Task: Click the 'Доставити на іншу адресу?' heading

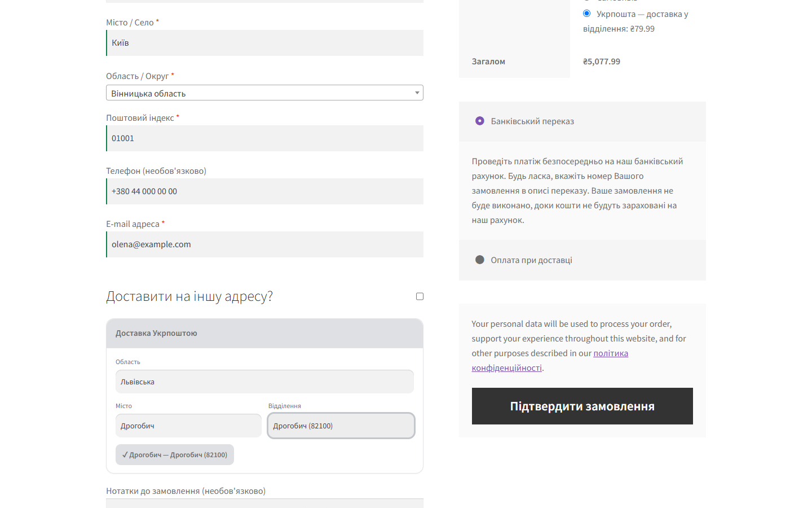Action: [x=189, y=296]
